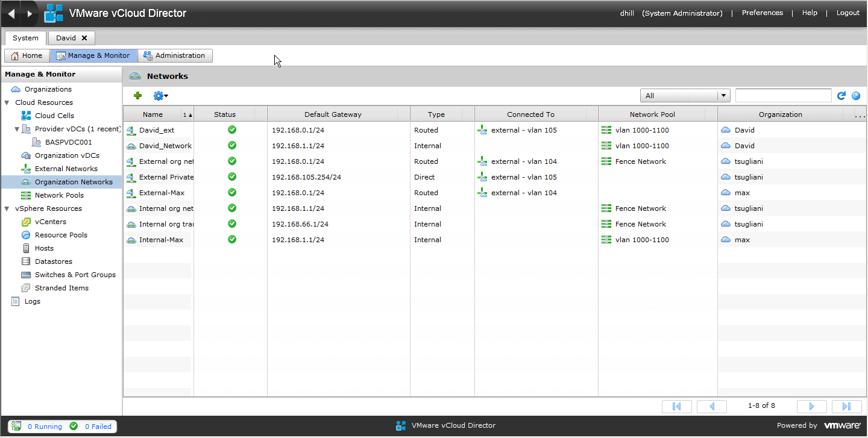
Task: Go to last page of results
Action: pyautogui.click(x=846, y=406)
